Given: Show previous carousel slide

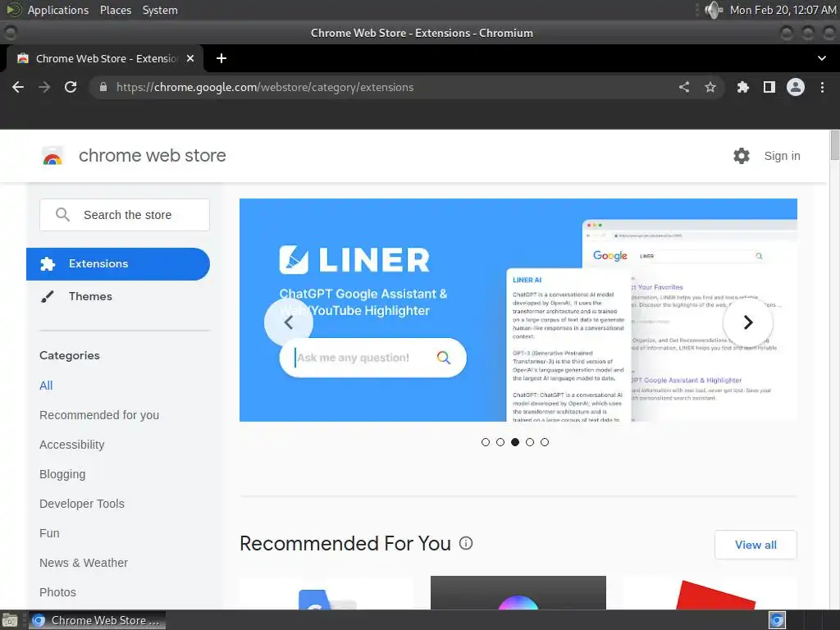Looking at the screenshot, I should 288,322.
